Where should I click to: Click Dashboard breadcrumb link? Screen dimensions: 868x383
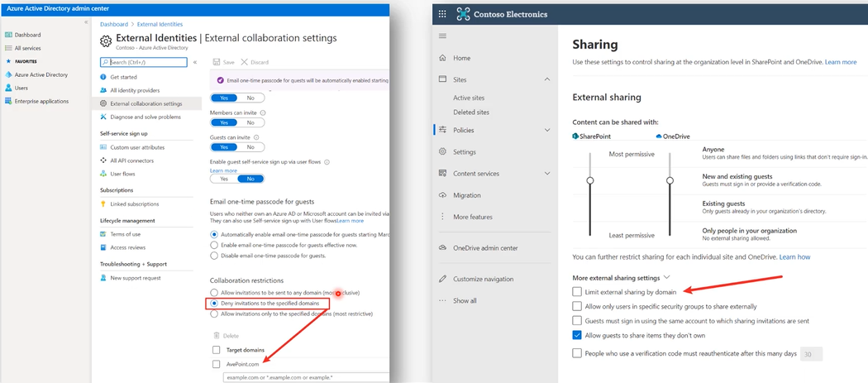(x=113, y=24)
